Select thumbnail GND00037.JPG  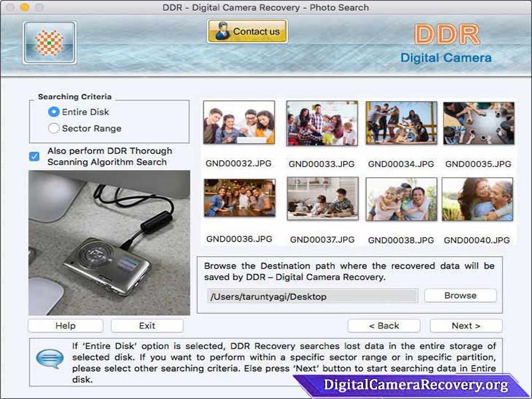(x=323, y=199)
